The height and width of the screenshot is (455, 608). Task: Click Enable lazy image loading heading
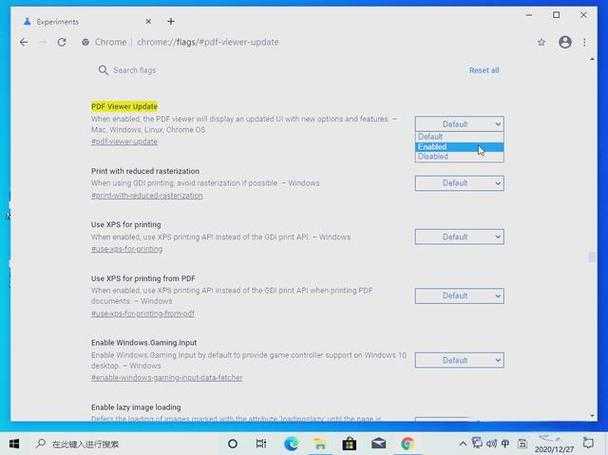pyautogui.click(x=136, y=407)
